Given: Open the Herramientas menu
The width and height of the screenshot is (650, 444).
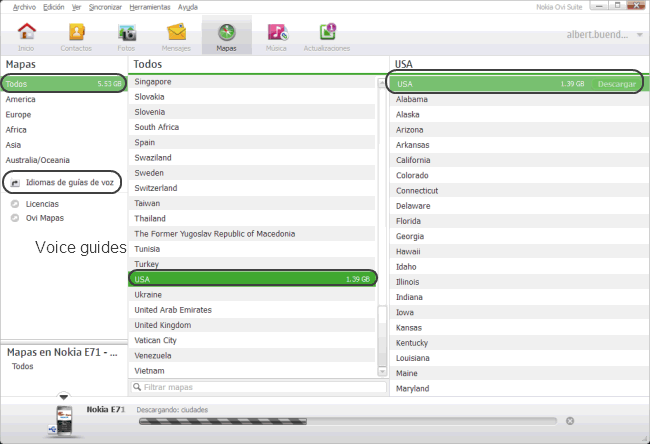Looking at the screenshot, I should pos(149,6).
